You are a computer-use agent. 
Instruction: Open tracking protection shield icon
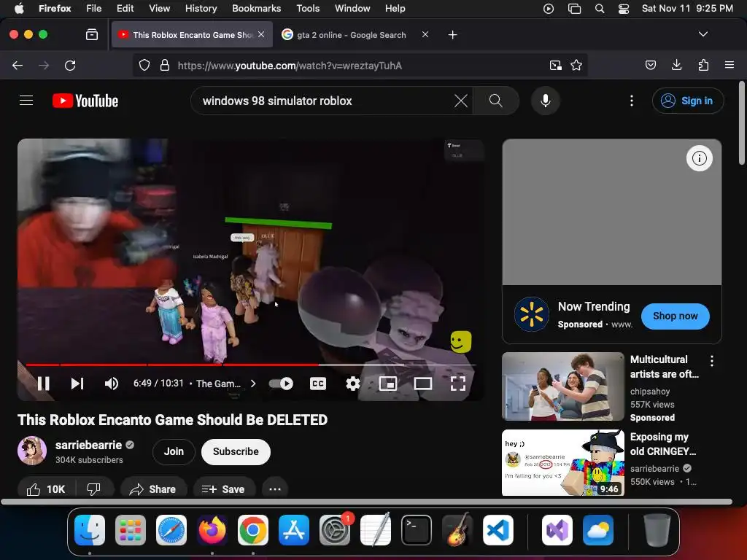(x=144, y=65)
